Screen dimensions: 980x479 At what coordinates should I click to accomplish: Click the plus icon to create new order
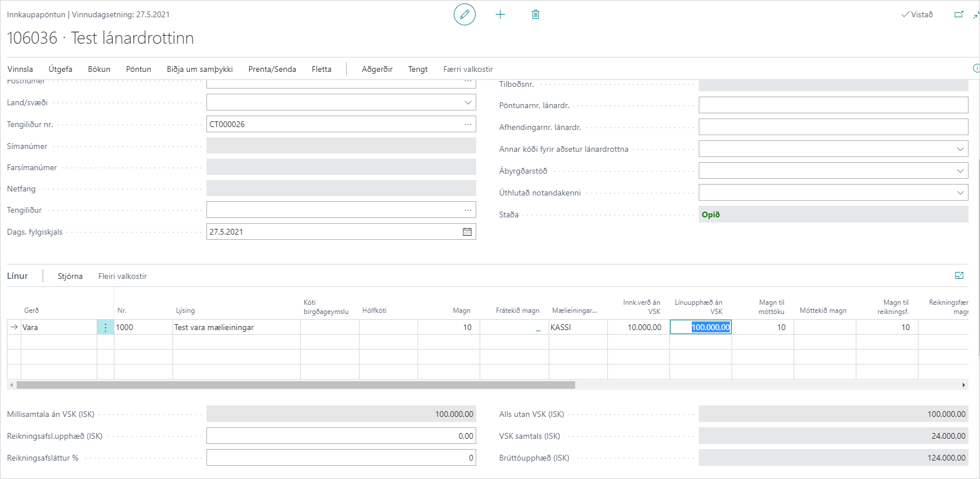pos(500,14)
